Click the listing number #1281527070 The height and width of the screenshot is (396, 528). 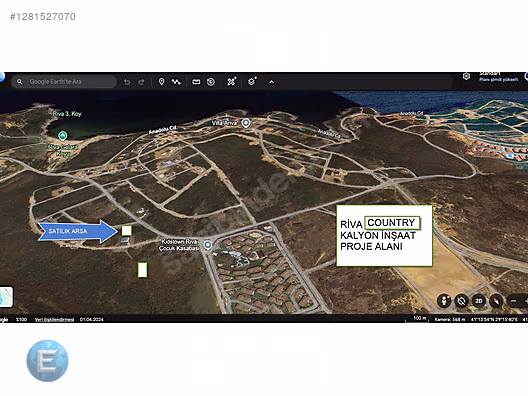tap(43, 17)
